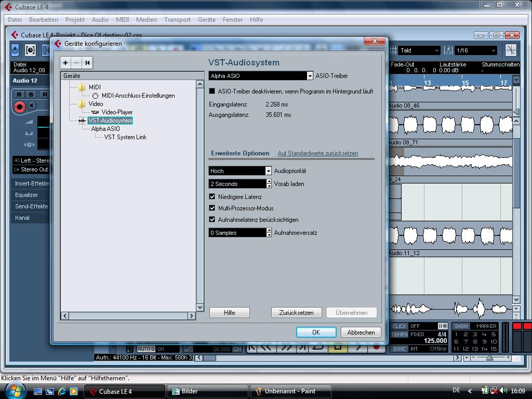Confirm the dialog with OK
The height and width of the screenshot is (399, 532).
tap(316, 332)
